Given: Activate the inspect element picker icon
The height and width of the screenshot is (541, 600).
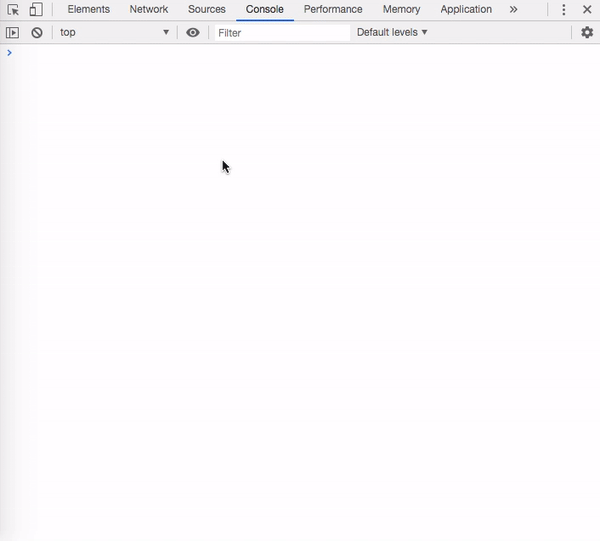Looking at the screenshot, I should click(13, 10).
